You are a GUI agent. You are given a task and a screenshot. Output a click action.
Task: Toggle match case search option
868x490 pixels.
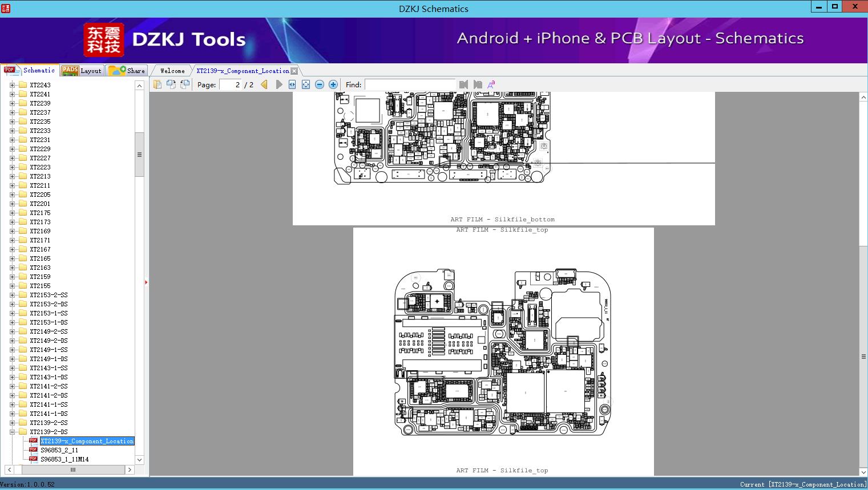pos(491,84)
